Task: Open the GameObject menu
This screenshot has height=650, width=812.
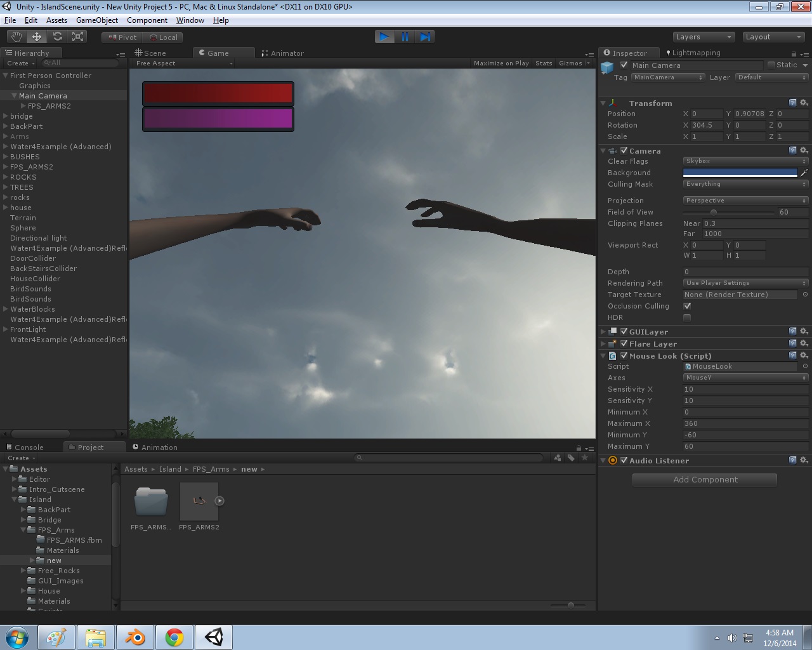Action: click(97, 20)
